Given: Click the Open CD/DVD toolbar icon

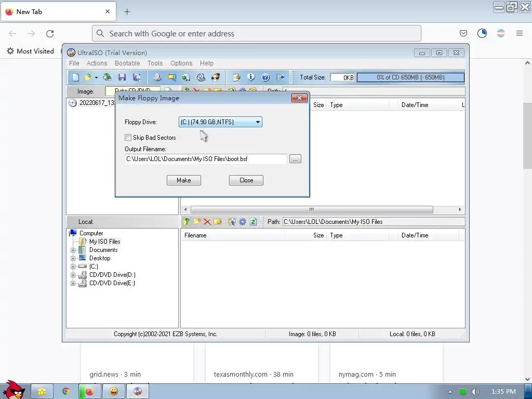Looking at the screenshot, I should pos(108,77).
